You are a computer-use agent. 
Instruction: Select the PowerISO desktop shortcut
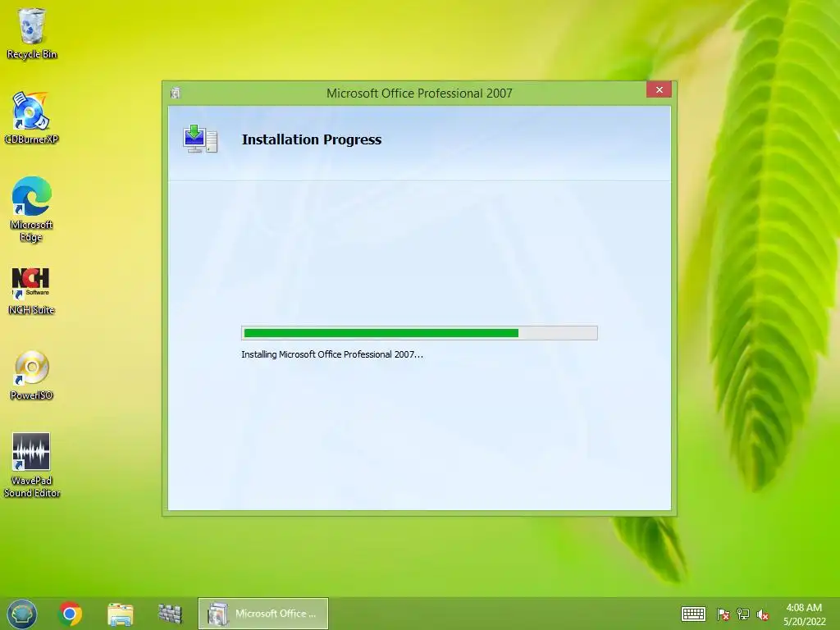click(x=31, y=376)
